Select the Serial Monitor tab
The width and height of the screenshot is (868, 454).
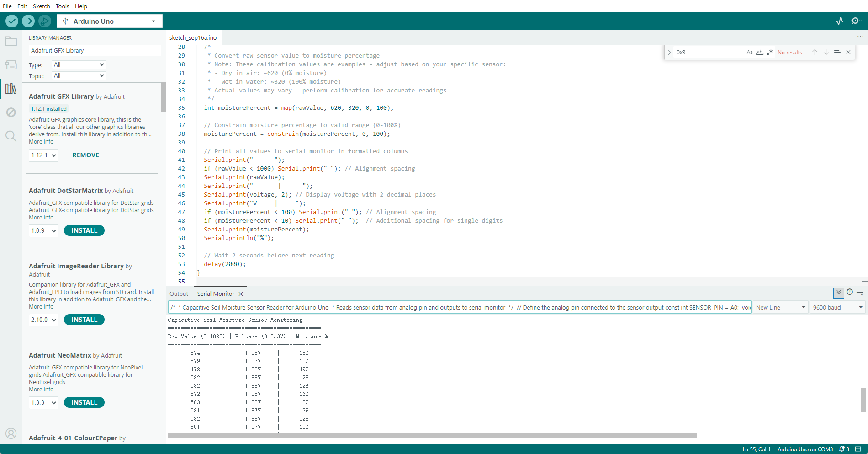pyautogui.click(x=216, y=294)
